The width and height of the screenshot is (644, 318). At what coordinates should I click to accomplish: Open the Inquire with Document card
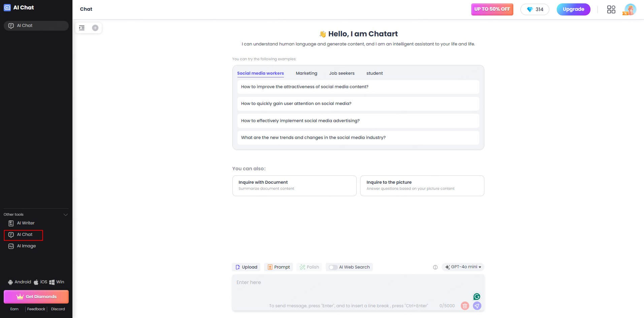[294, 186]
